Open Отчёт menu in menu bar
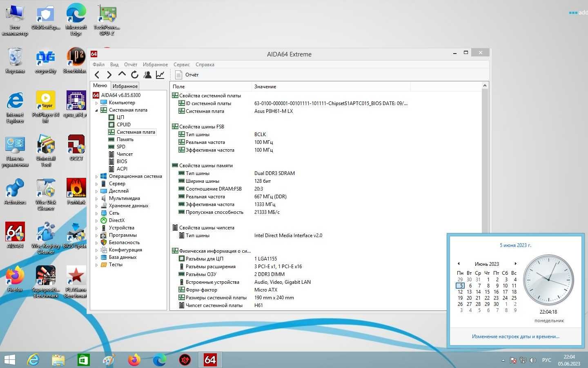The height and width of the screenshot is (368, 588). pyautogui.click(x=131, y=65)
